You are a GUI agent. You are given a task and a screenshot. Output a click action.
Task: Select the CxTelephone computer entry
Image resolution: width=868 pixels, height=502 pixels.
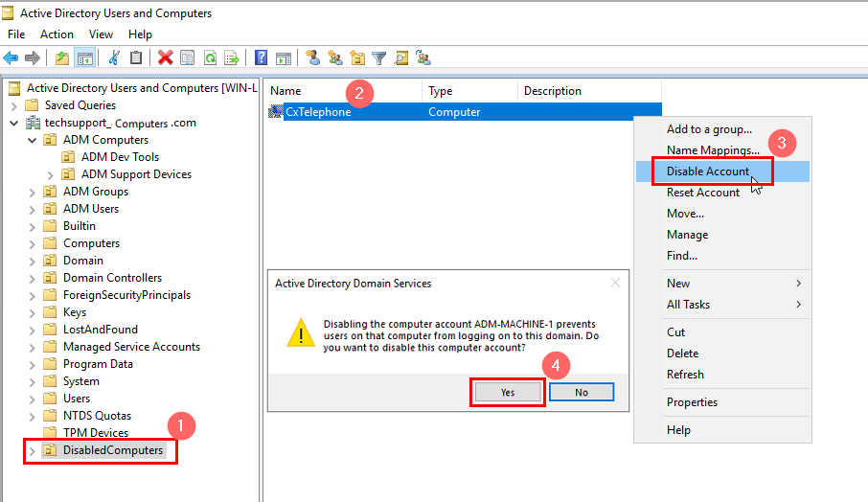click(318, 112)
